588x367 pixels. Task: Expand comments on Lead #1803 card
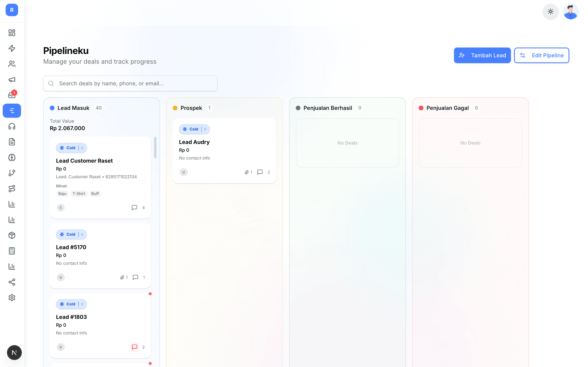point(134,347)
